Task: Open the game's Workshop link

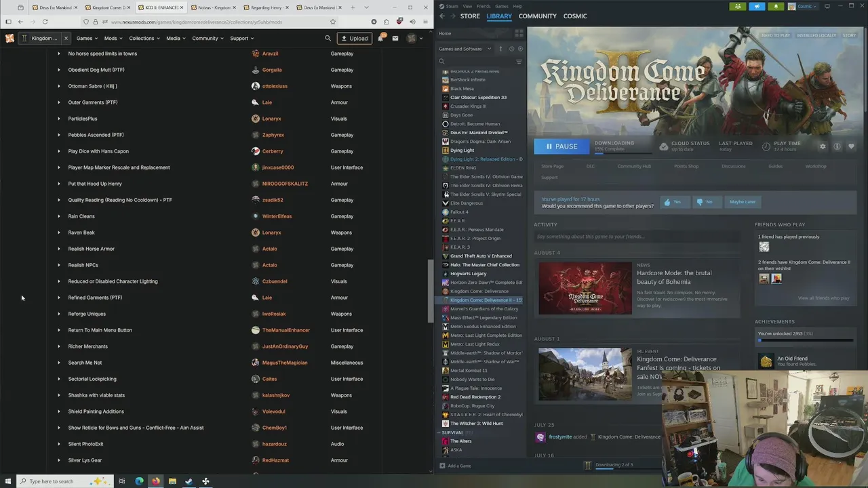Action: tap(816, 166)
